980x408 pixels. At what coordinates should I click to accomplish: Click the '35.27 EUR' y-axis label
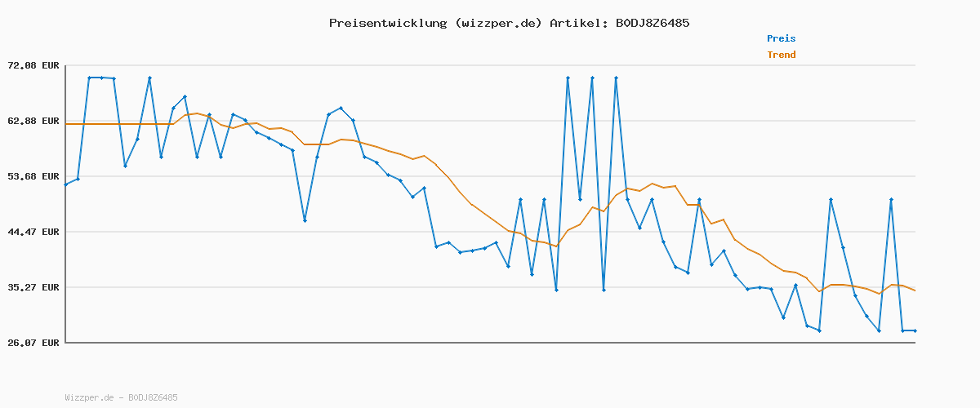click(x=33, y=287)
